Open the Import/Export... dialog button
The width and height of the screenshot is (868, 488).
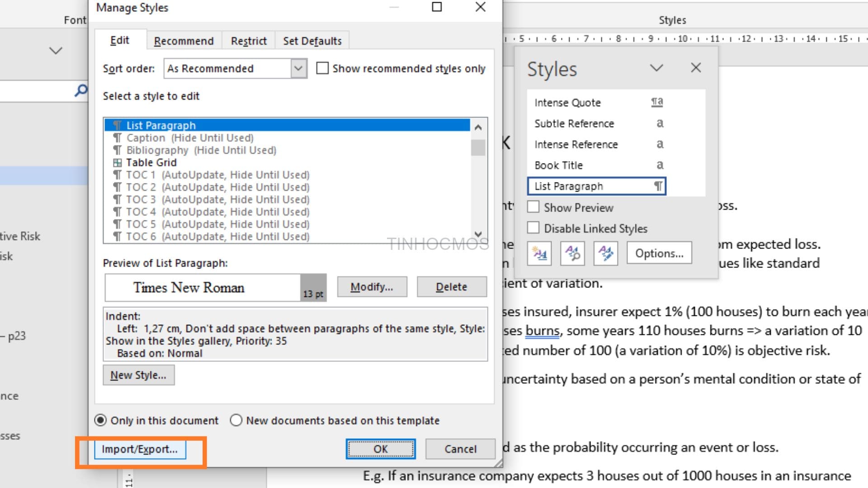click(140, 449)
